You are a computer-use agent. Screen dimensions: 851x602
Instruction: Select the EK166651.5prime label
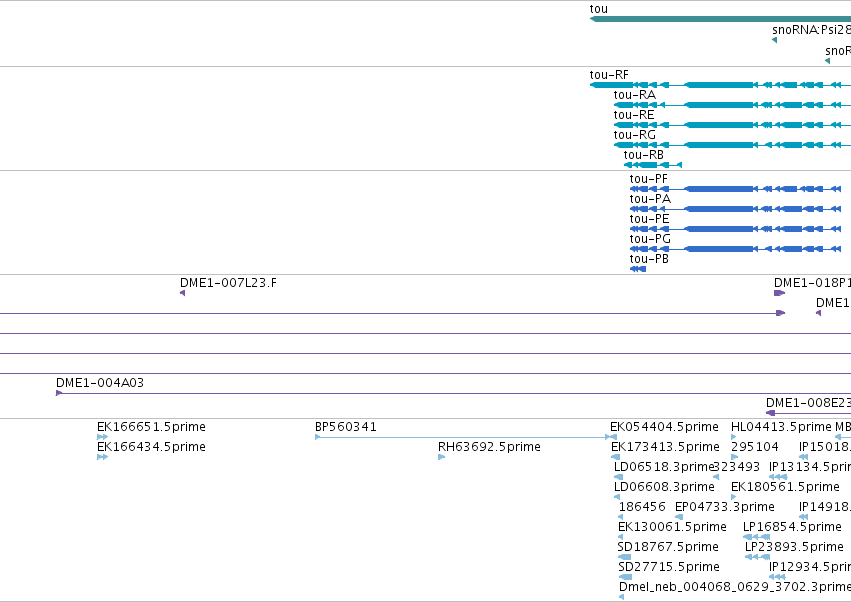pyautogui.click(x=151, y=427)
